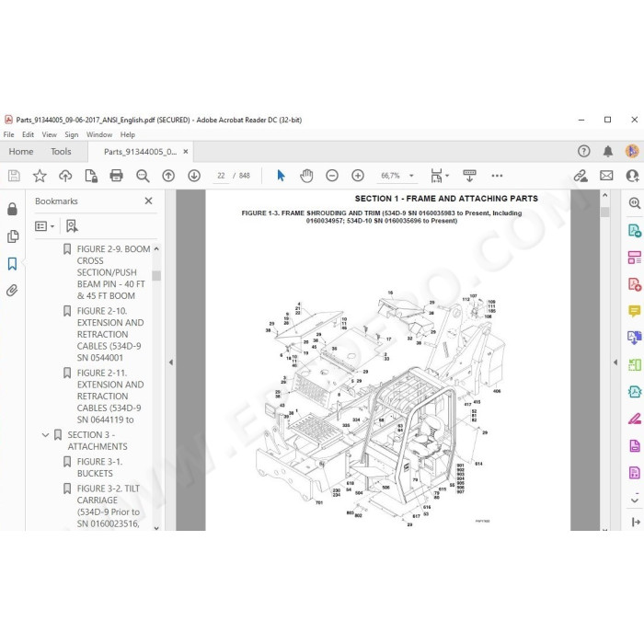Open FIGURE 3-1 BUCKETS bookmark
644x644 pixels.
pos(99,467)
